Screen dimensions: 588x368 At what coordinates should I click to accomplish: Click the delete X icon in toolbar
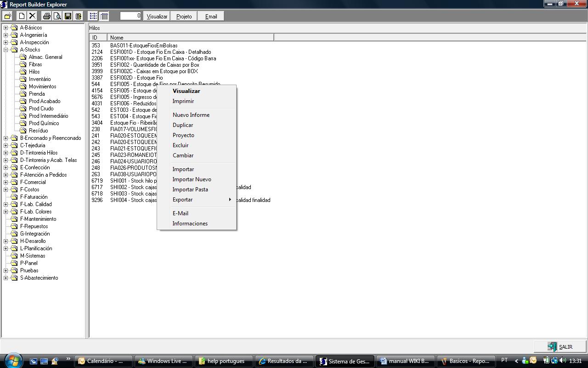(32, 16)
